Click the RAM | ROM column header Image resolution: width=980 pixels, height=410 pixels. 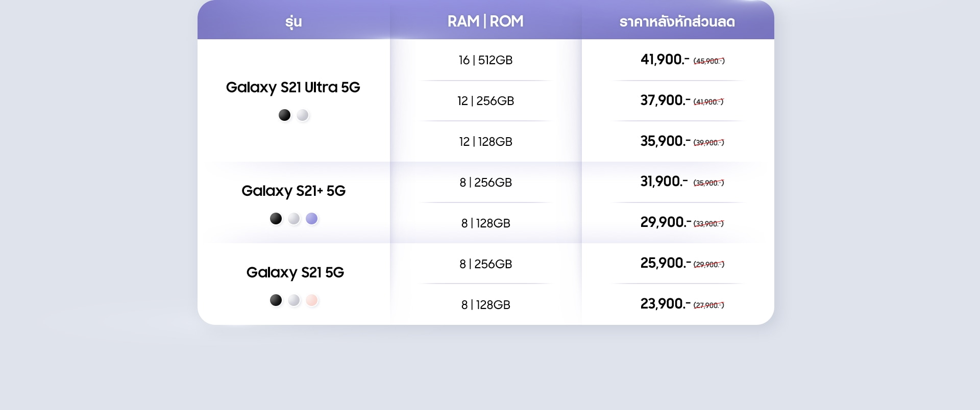[x=485, y=21]
